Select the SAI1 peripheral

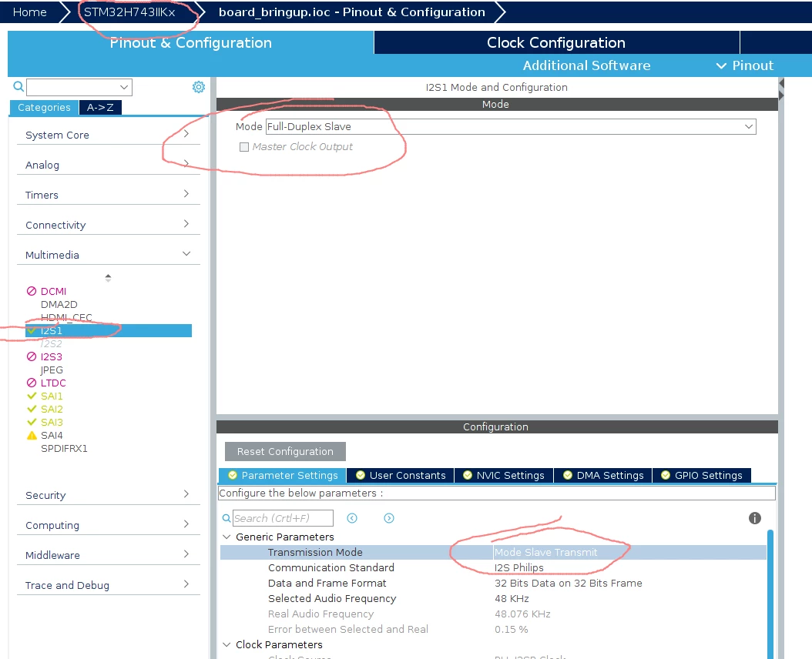click(52, 396)
